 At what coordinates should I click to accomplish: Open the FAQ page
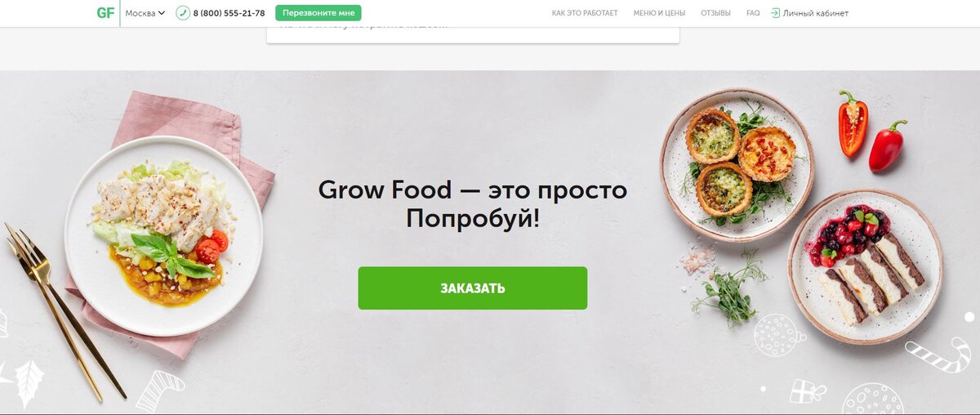(753, 13)
